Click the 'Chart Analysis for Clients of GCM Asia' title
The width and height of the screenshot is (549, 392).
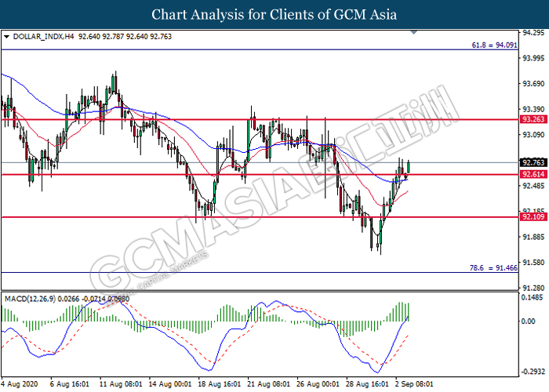(274, 15)
